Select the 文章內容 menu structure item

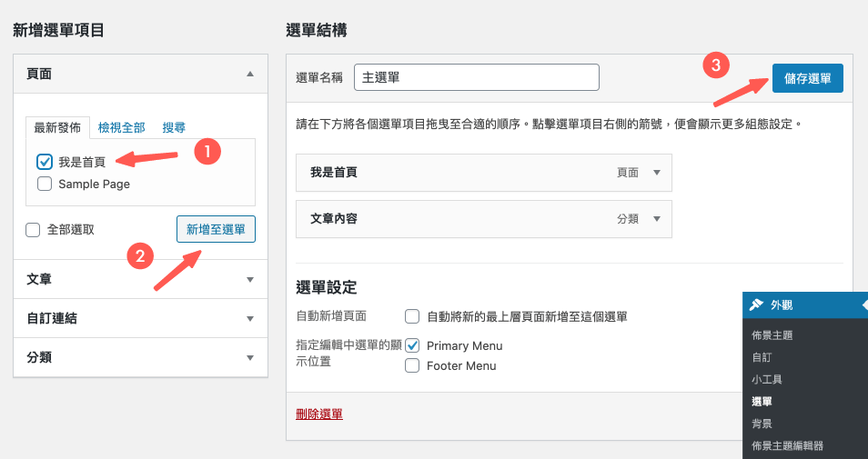(484, 219)
